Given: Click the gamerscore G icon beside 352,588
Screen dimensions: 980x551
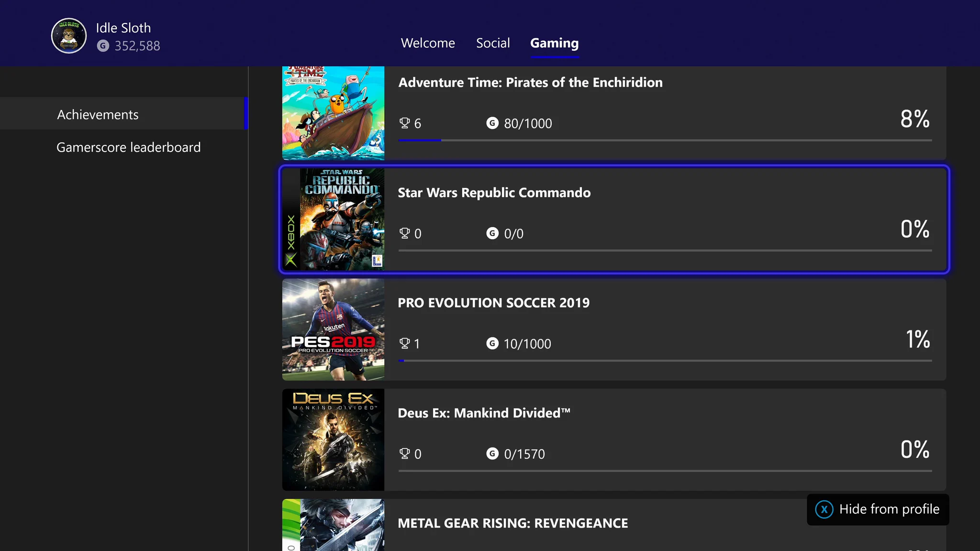Looking at the screenshot, I should [103, 46].
